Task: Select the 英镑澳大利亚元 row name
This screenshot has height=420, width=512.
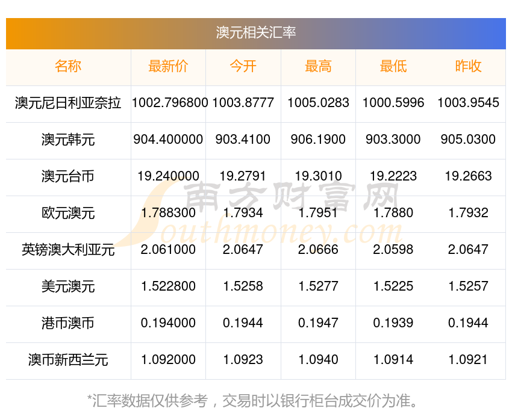Action: coord(68,250)
